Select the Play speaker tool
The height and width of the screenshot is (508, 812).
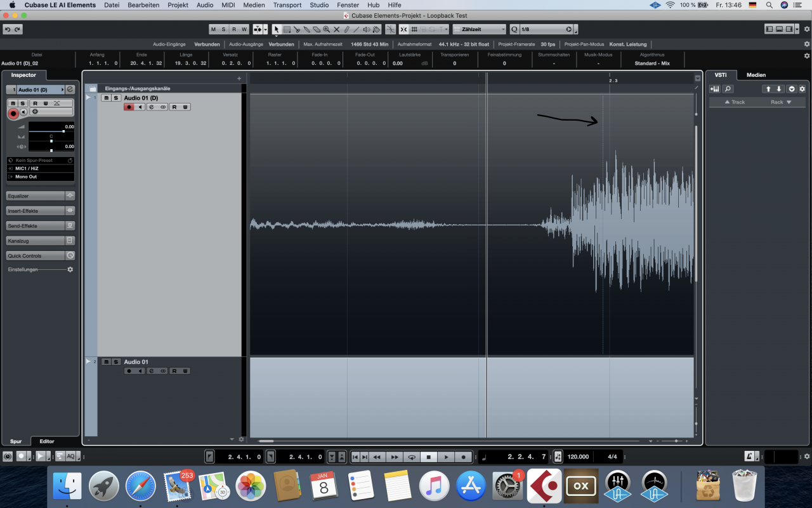point(367,29)
